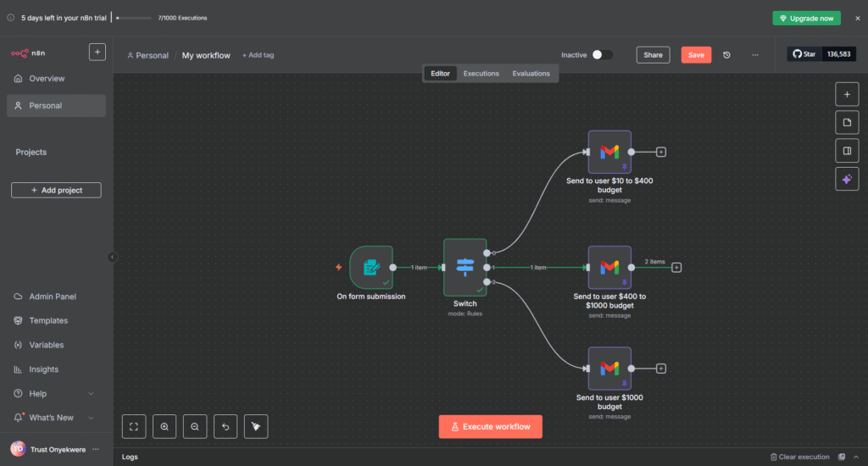The width and height of the screenshot is (868, 466).
Task: Click the fit-to-view canvas icon
Action: pos(134,427)
